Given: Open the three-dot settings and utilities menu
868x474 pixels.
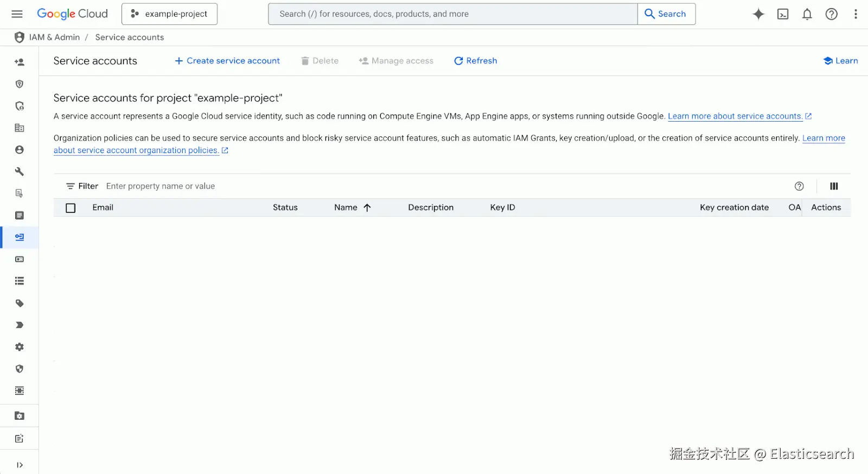Looking at the screenshot, I should coord(856,14).
